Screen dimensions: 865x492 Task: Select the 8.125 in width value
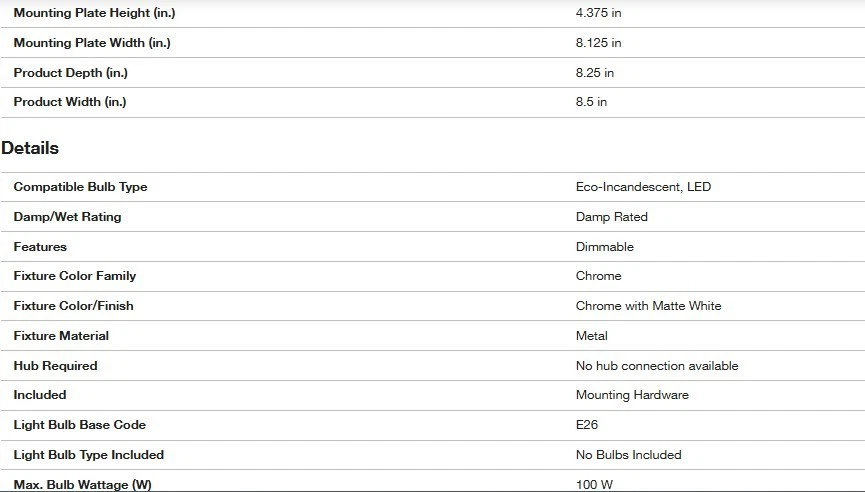tap(598, 43)
